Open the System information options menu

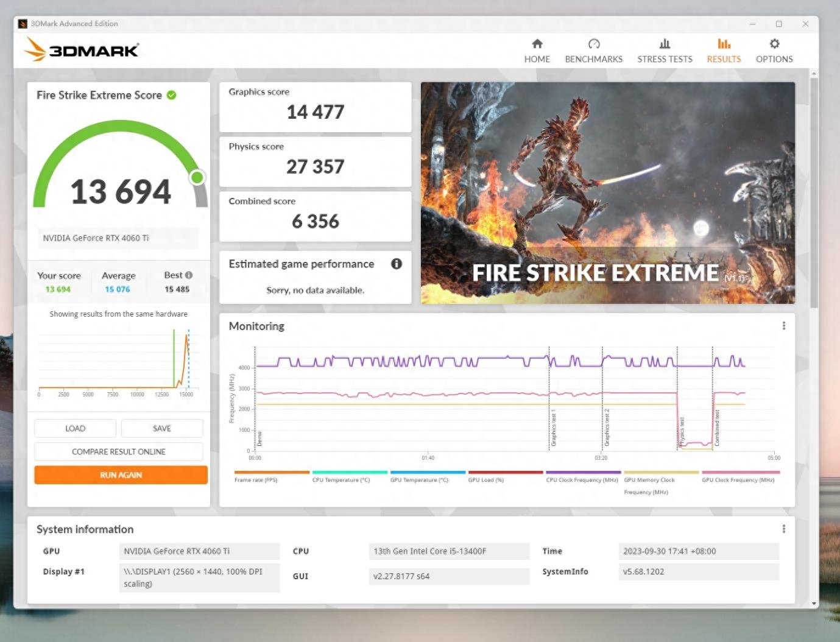(x=783, y=529)
